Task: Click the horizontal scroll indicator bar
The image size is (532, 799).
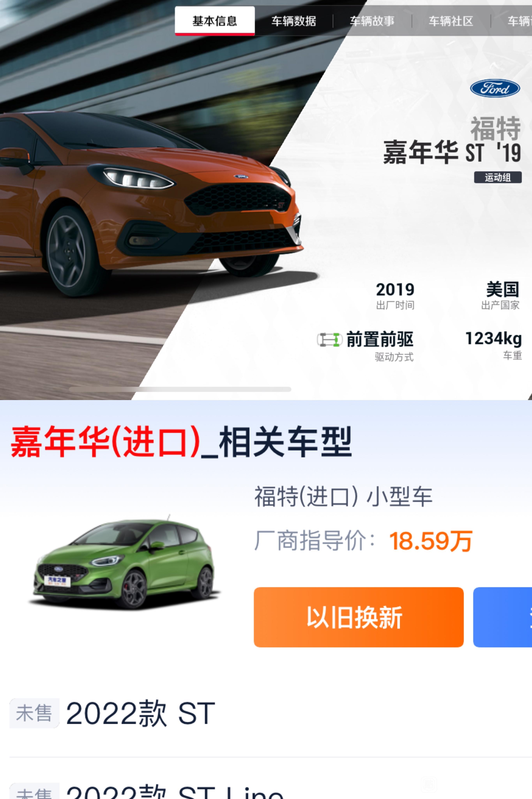Action: pyautogui.click(x=180, y=389)
